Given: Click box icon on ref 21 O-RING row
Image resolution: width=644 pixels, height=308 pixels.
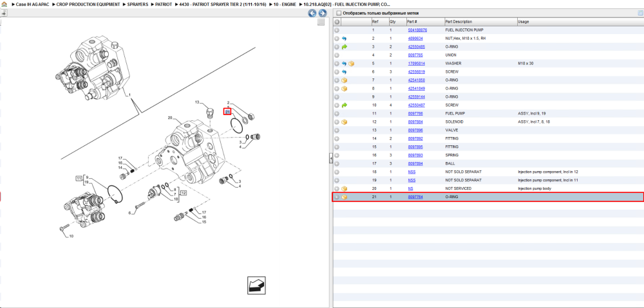Looking at the screenshot, I should pos(344,197).
